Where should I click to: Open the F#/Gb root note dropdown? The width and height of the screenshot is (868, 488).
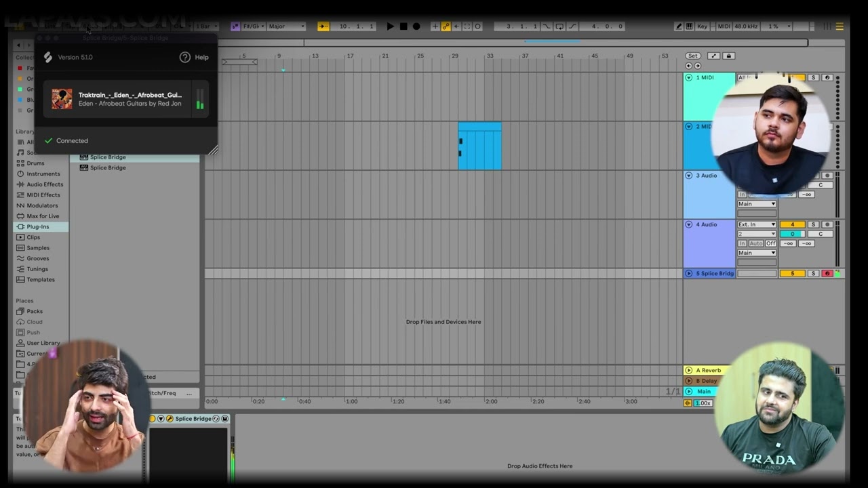pyautogui.click(x=253, y=26)
